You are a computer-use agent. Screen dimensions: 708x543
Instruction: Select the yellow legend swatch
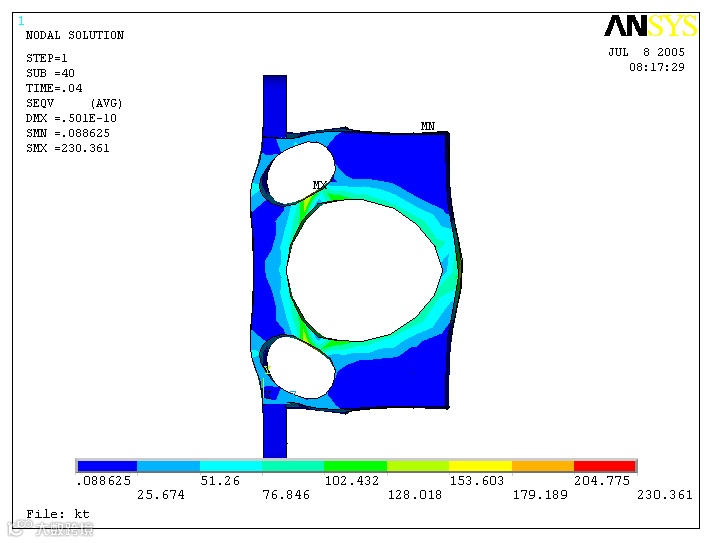[x=480, y=466]
